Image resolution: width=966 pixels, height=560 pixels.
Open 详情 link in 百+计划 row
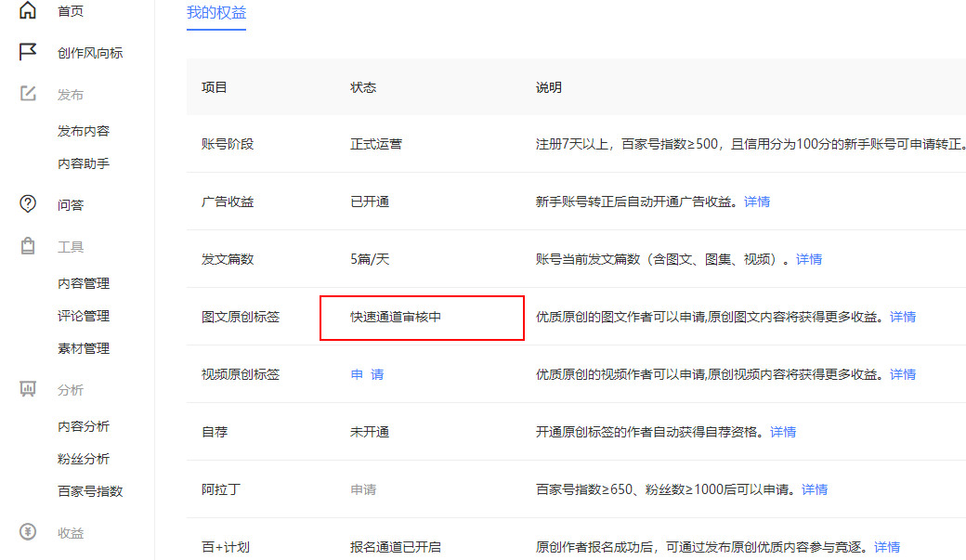pyautogui.click(x=887, y=546)
